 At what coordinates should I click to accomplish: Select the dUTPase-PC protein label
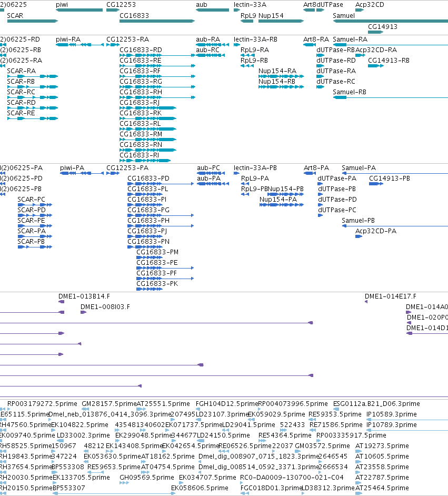tap(337, 210)
